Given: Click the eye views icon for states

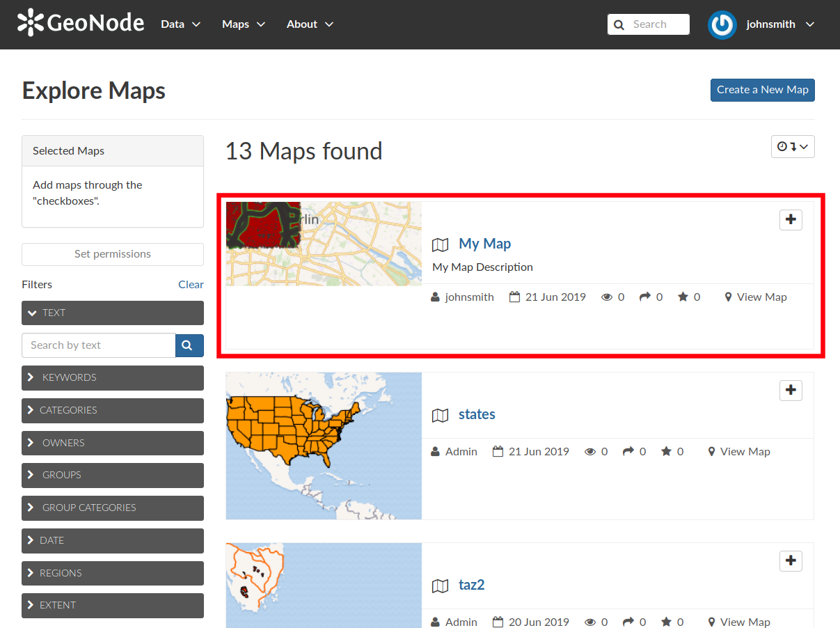Looking at the screenshot, I should point(590,452).
